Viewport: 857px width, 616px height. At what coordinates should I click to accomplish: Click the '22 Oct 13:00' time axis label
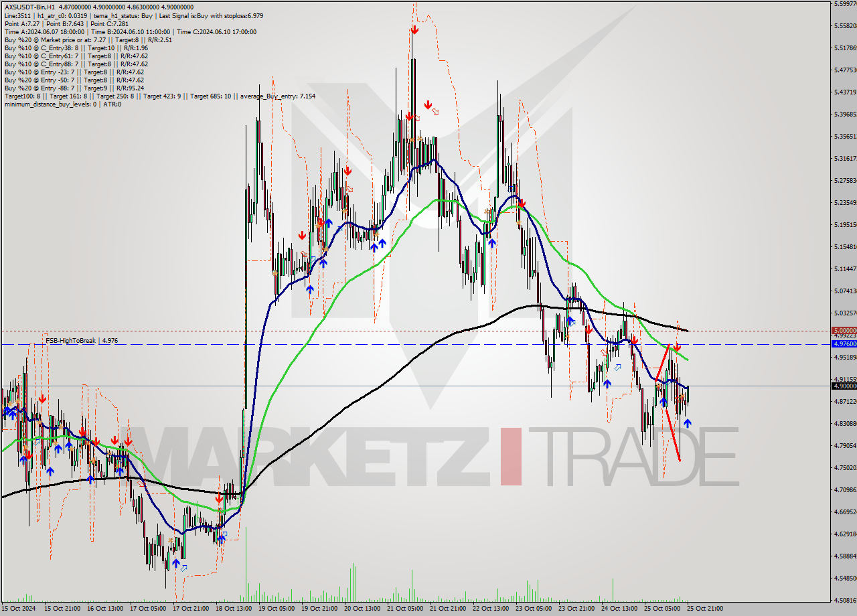click(x=491, y=609)
